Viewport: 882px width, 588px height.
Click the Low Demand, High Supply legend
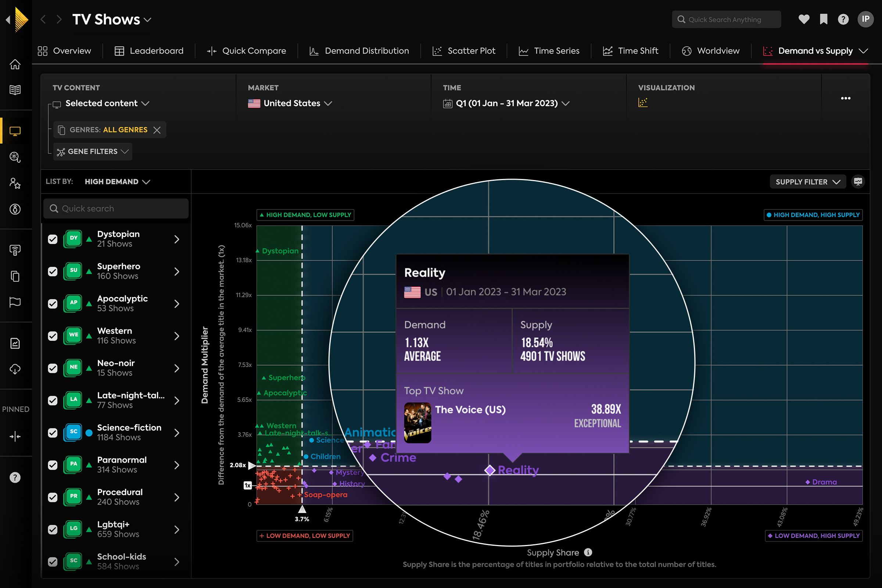tap(814, 535)
